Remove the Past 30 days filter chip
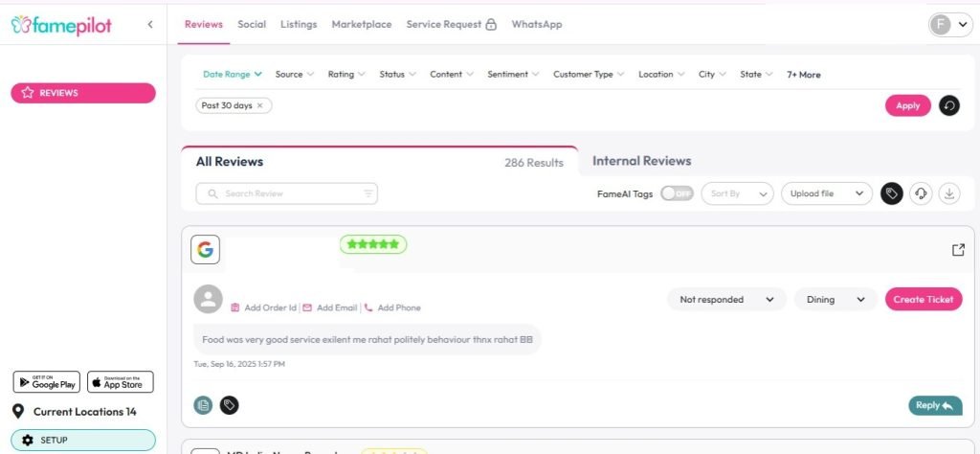The image size is (980, 454). click(x=260, y=105)
